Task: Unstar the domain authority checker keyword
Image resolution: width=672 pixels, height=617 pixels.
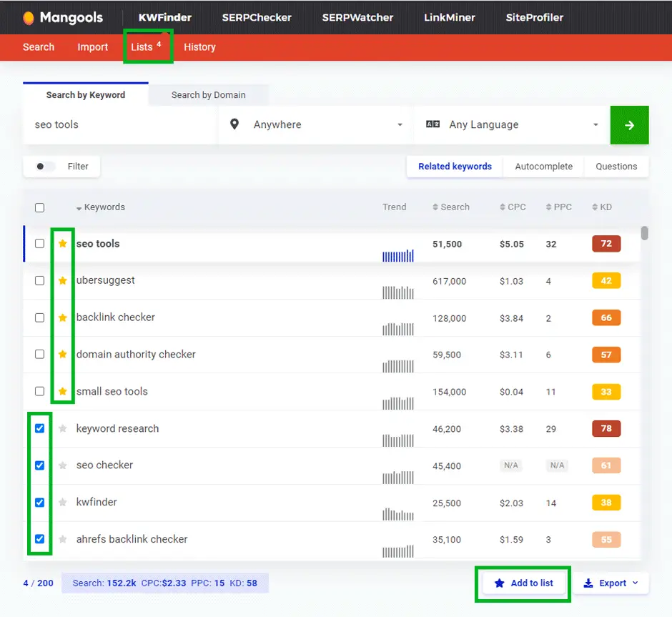Action: tap(63, 355)
